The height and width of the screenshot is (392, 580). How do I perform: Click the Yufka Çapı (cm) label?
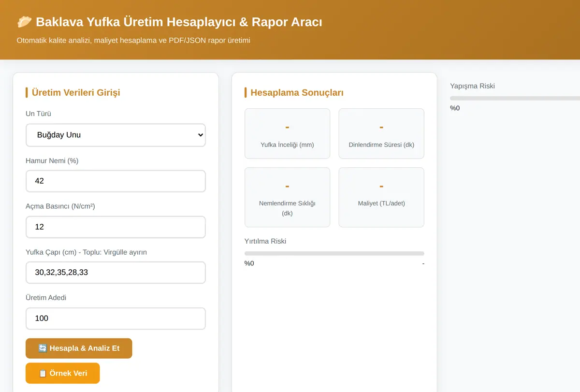[86, 252]
